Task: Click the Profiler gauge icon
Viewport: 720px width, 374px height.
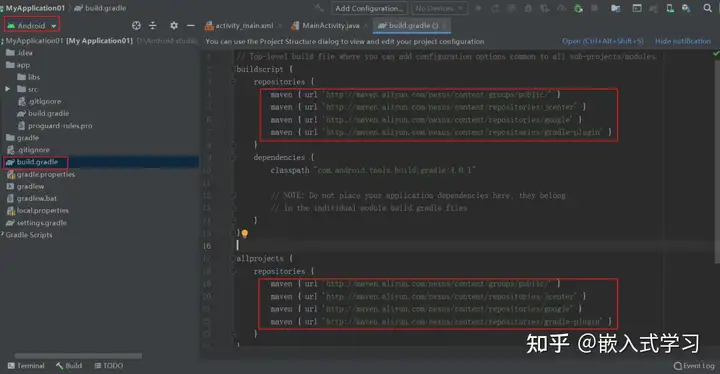Action: click(562, 8)
